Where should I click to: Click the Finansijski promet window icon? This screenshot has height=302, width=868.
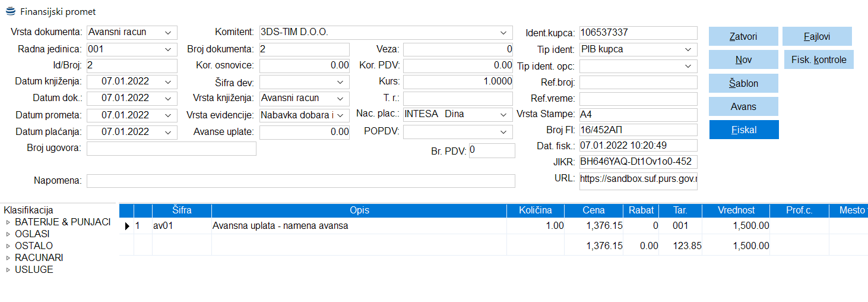tap(11, 11)
